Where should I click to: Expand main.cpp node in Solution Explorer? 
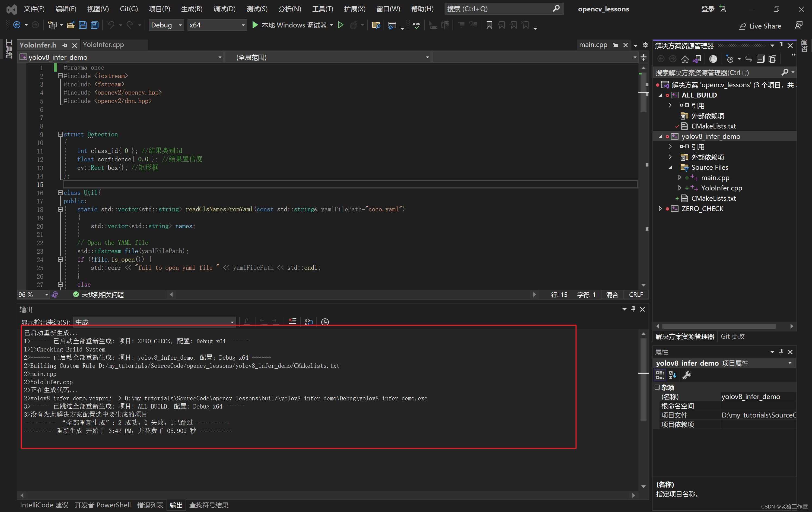click(x=680, y=178)
